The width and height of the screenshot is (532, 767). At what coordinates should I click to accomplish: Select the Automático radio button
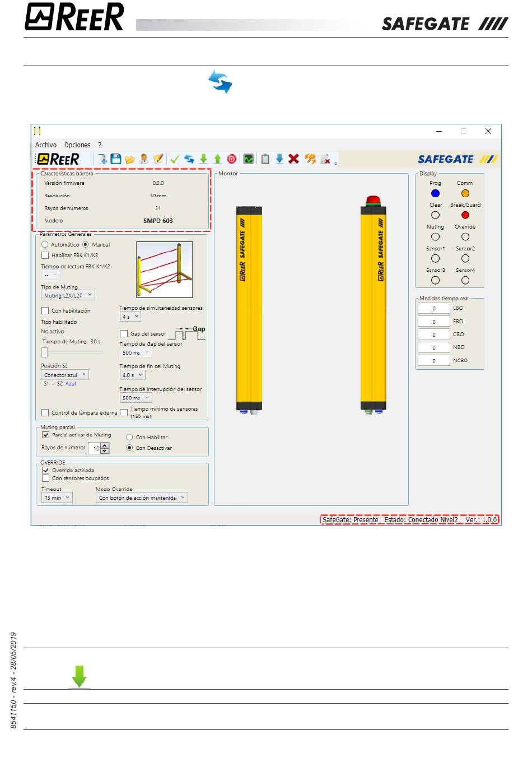45,244
